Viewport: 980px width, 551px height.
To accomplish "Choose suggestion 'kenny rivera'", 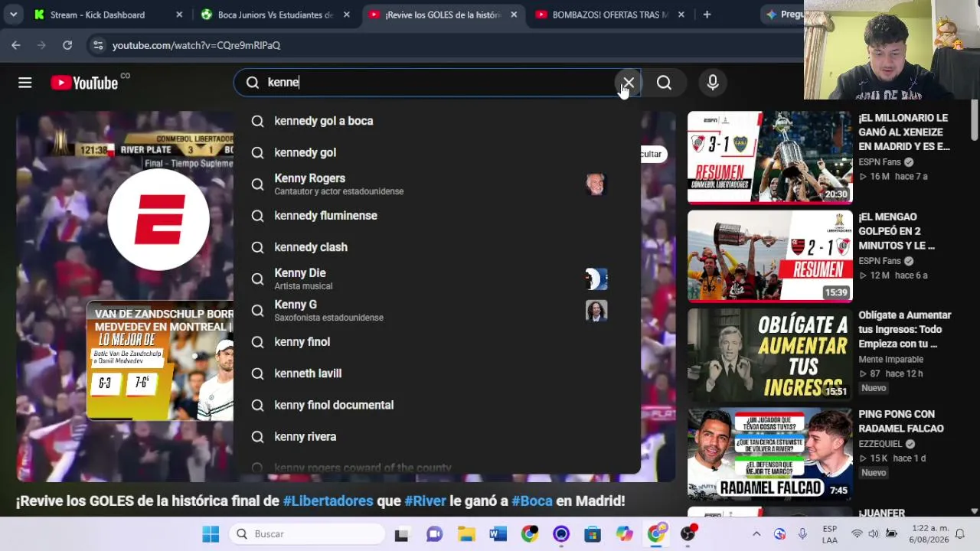I will pos(436,437).
